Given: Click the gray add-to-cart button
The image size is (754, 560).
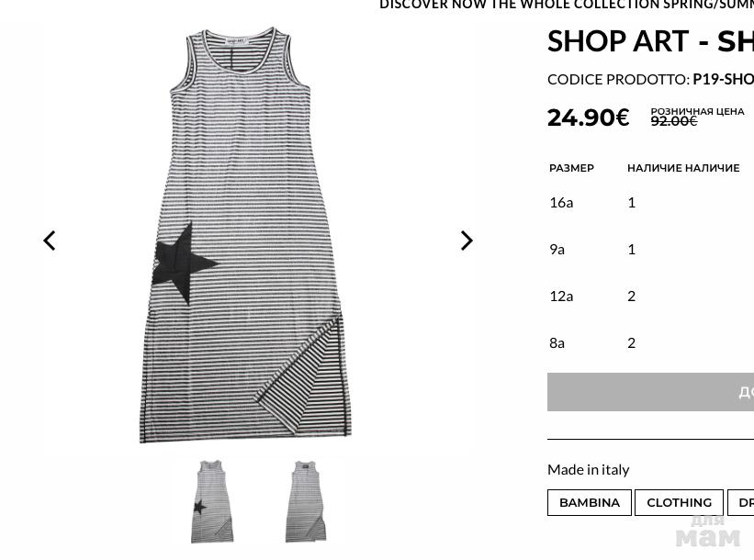Looking at the screenshot, I should point(650,392).
